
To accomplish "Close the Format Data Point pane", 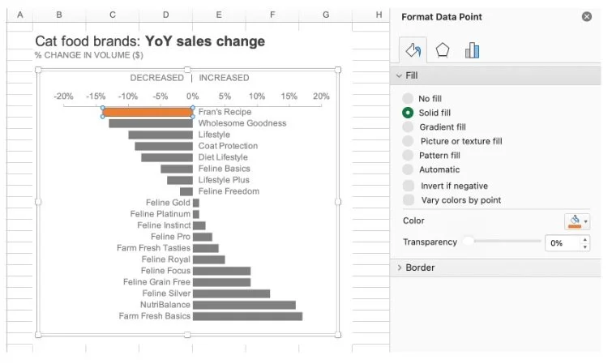I will pos(586,16).
